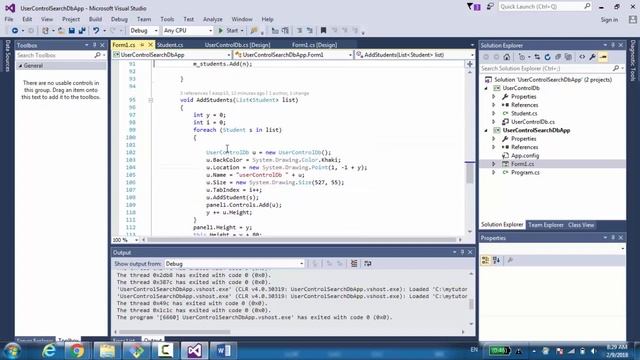Viewport: 640px width, 360px height.
Task: Collapse the AddStudents method outline toggle
Action: tap(150, 100)
